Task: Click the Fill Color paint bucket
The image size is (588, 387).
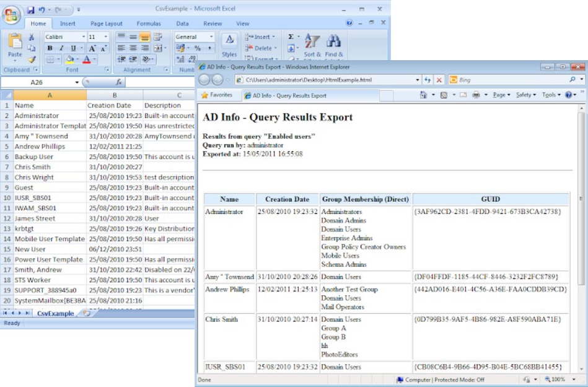Action: pos(69,60)
